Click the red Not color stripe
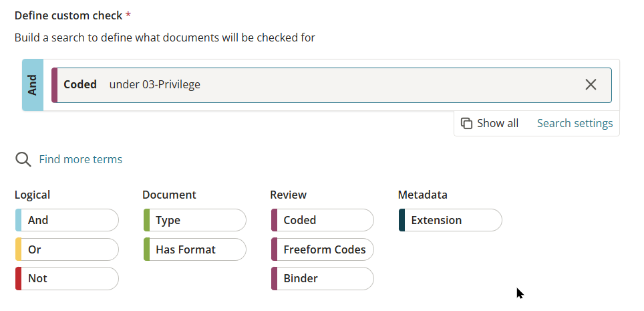 pos(18,278)
